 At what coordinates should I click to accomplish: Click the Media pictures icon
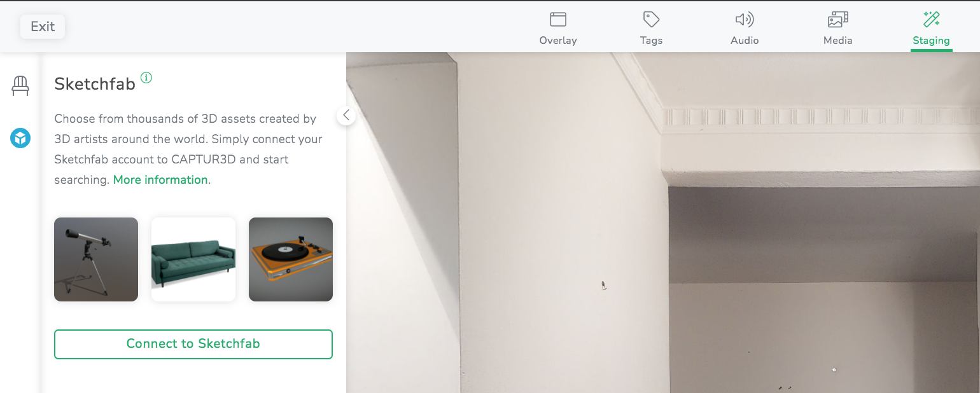tap(838, 19)
